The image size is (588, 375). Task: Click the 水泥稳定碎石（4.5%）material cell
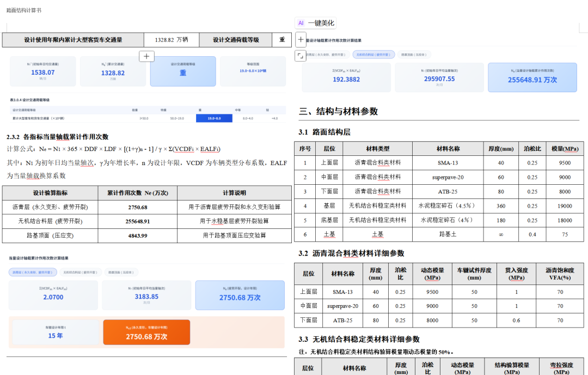tap(448, 205)
